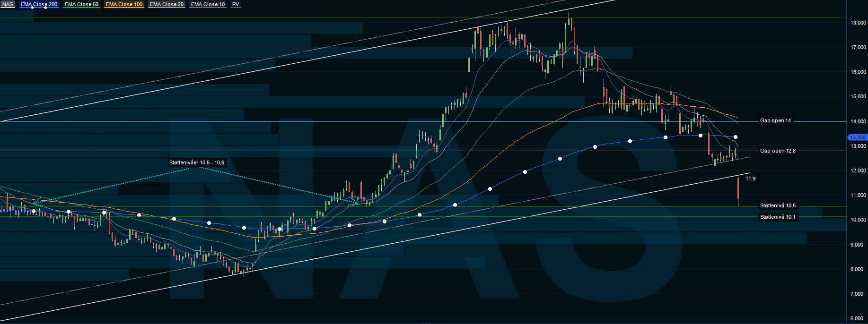This screenshot has width=868, height=324.
Task: Select the EMA Close 200 legend label
Action: [39, 4]
